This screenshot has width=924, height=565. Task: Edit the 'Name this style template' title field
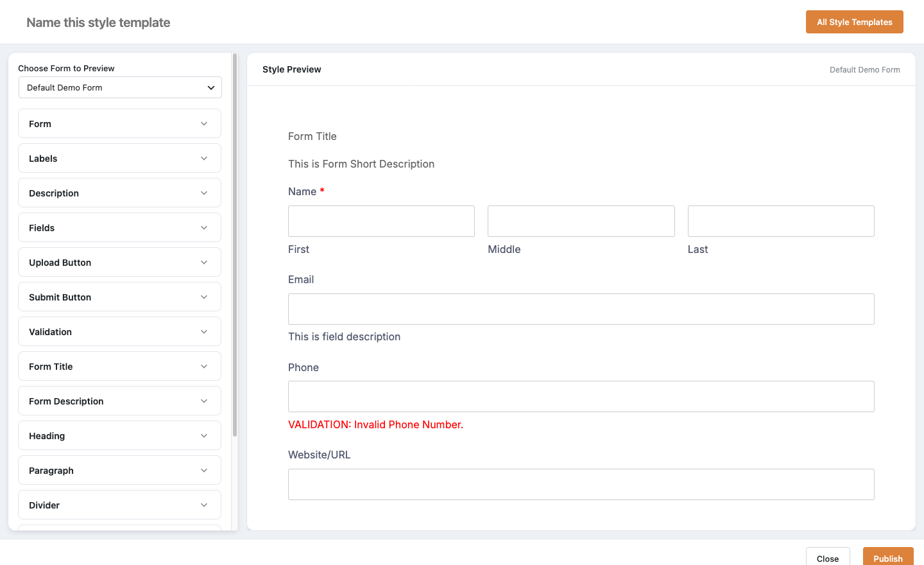pyautogui.click(x=98, y=22)
